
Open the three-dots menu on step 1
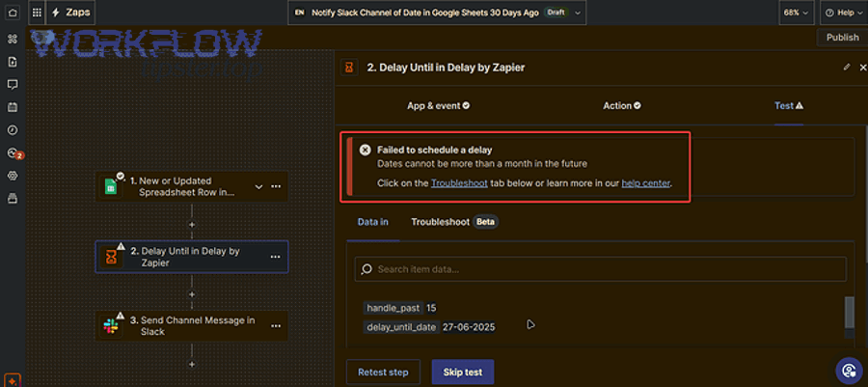(276, 186)
